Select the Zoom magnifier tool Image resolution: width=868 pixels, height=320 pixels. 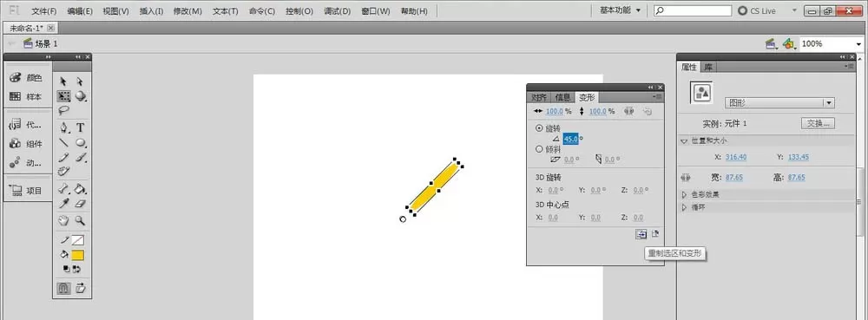point(80,220)
